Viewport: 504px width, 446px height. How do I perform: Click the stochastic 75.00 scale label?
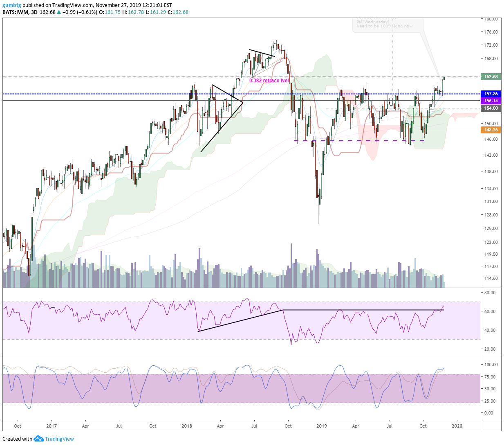pyautogui.click(x=490, y=377)
